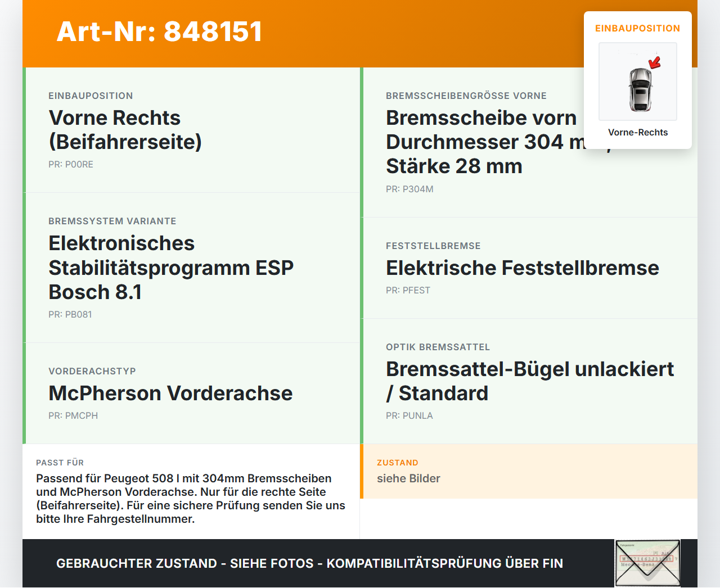Click the PR: PMCPH code
This screenshot has height=588, width=720.
pos(73,415)
